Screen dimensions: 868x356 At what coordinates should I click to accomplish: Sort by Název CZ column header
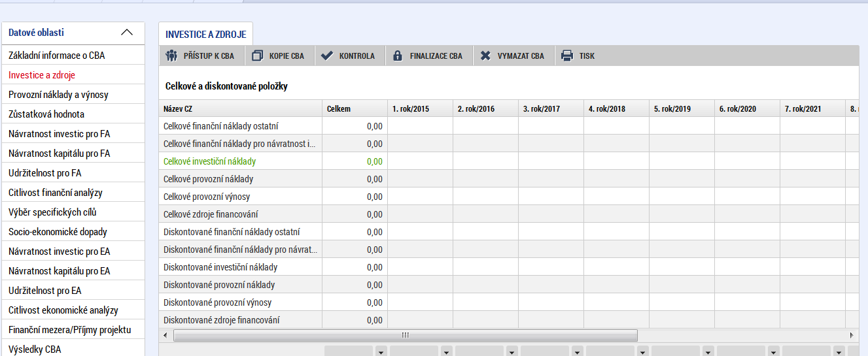point(240,108)
